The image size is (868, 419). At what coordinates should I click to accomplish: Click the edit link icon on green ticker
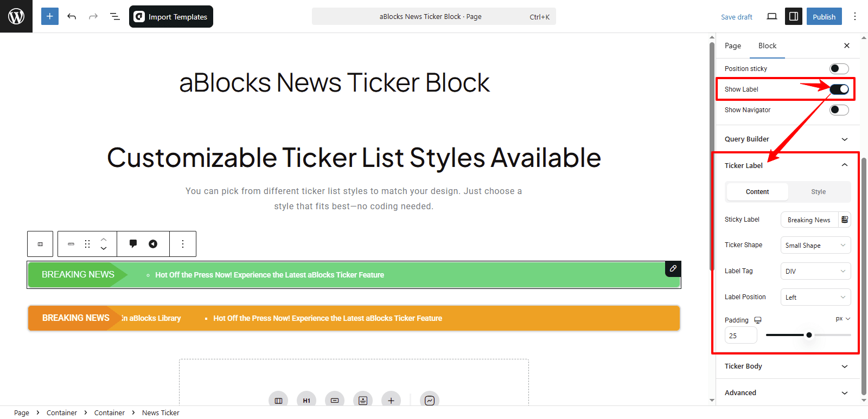coord(673,269)
